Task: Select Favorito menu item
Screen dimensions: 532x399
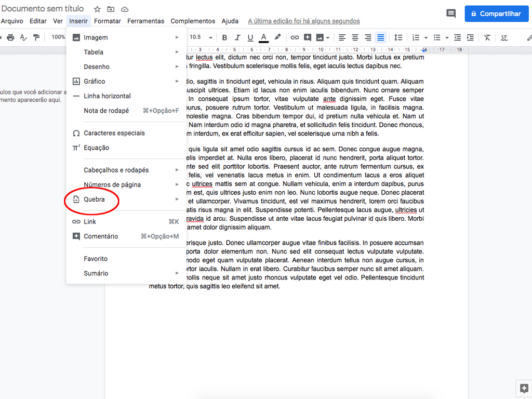Action: click(x=126, y=259)
